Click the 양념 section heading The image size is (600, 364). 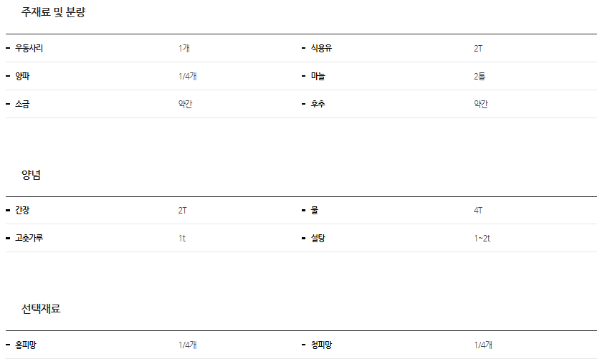[x=31, y=175]
